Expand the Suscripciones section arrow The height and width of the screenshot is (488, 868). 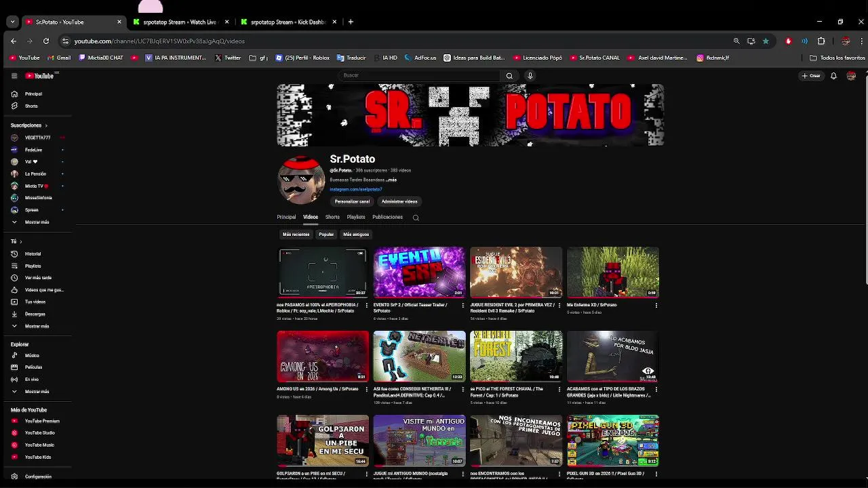click(46, 125)
